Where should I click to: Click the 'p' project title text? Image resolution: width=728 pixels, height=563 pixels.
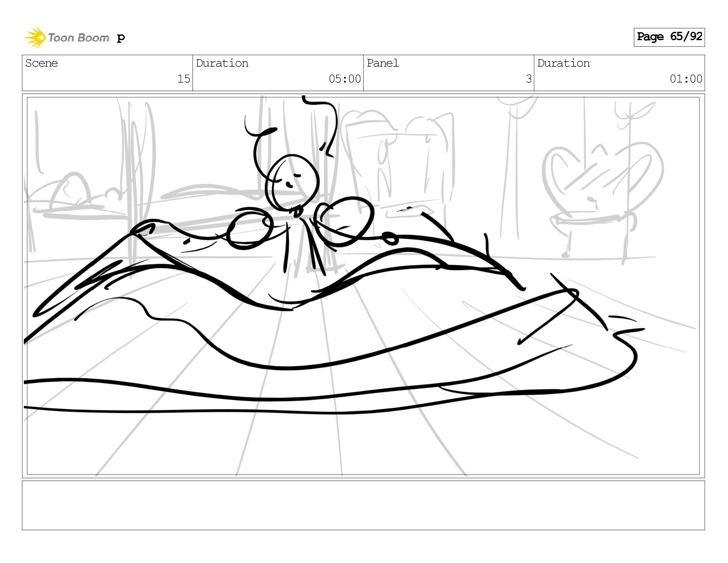[121, 38]
